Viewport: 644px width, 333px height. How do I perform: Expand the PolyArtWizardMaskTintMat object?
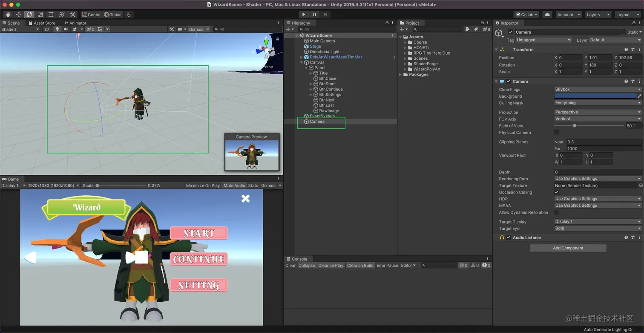302,57
